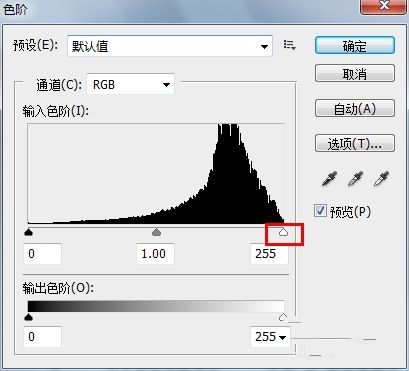The width and height of the screenshot is (409, 371).
Task: Click the 确定 button
Action: 355,45
